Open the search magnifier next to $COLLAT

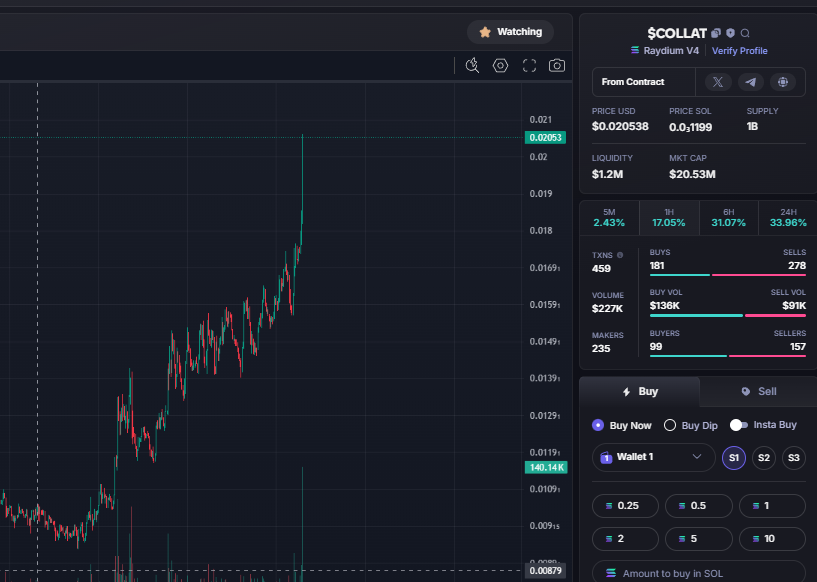click(745, 33)
